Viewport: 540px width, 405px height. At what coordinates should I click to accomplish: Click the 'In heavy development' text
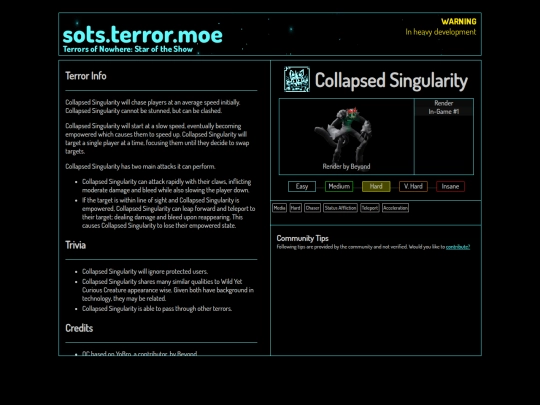pos(440,32)
